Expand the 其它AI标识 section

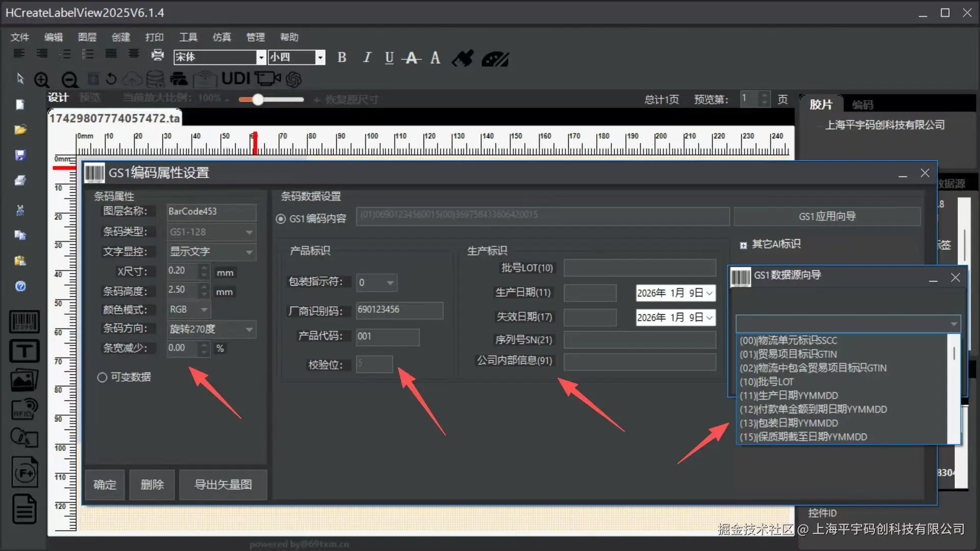click(x=743, y=245)
